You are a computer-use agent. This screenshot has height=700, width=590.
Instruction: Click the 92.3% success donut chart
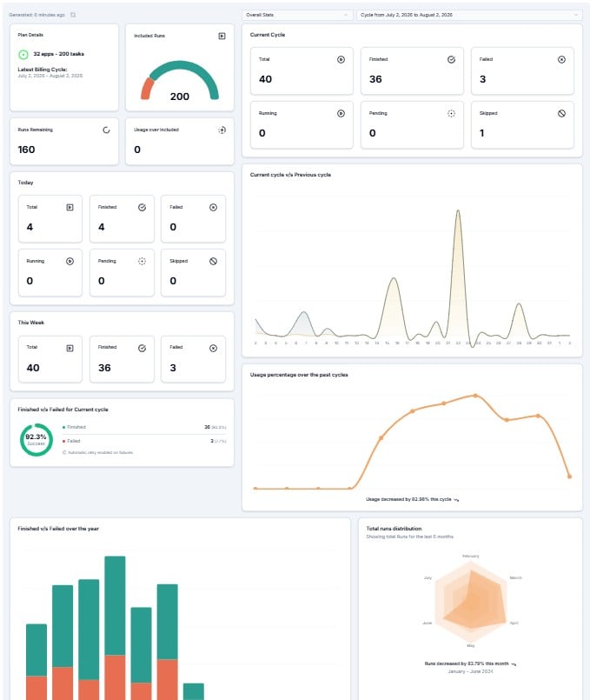tap(36, 440)
